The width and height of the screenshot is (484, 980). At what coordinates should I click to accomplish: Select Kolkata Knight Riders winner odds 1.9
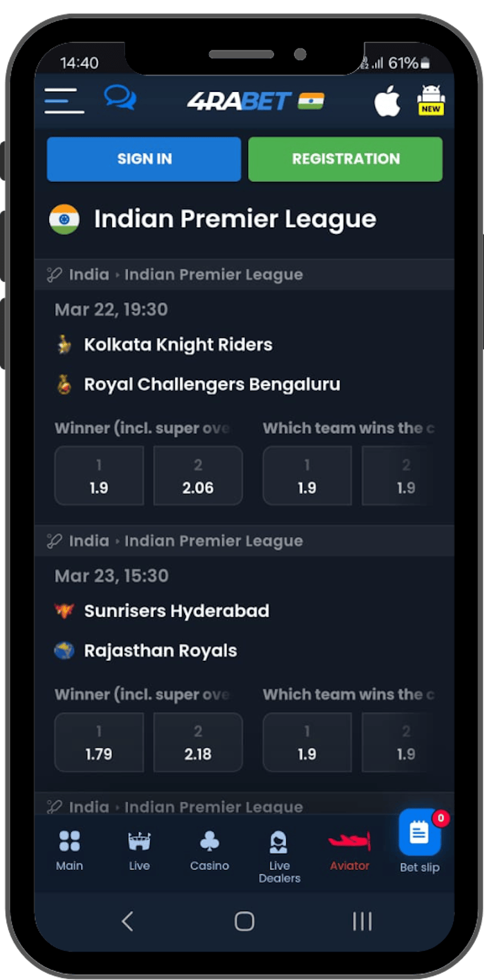click(99, 476)
